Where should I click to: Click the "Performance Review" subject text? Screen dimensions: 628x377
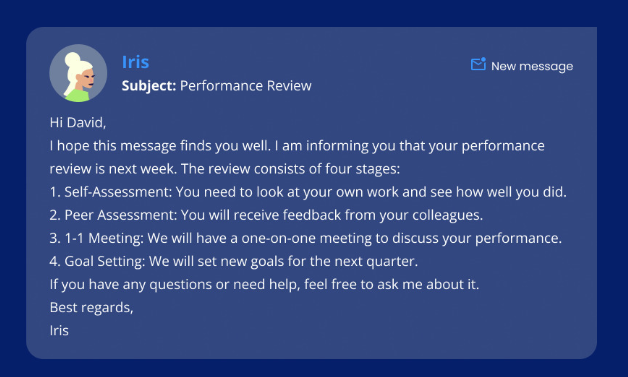pyautogui.click(x=246, y=86)
